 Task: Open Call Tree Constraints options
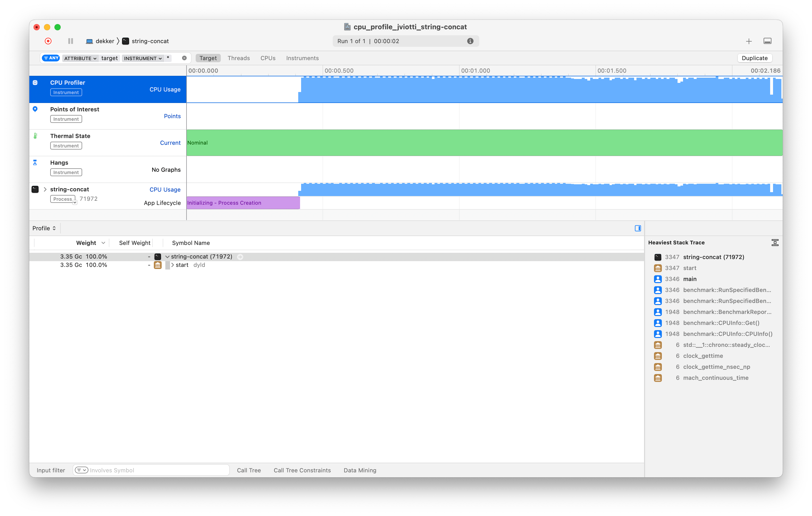[x=302, y=470]
